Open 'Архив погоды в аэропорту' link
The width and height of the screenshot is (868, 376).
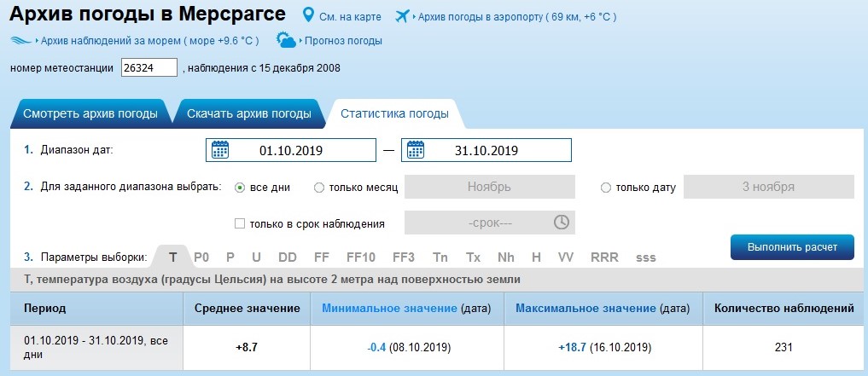click(517, 17)
